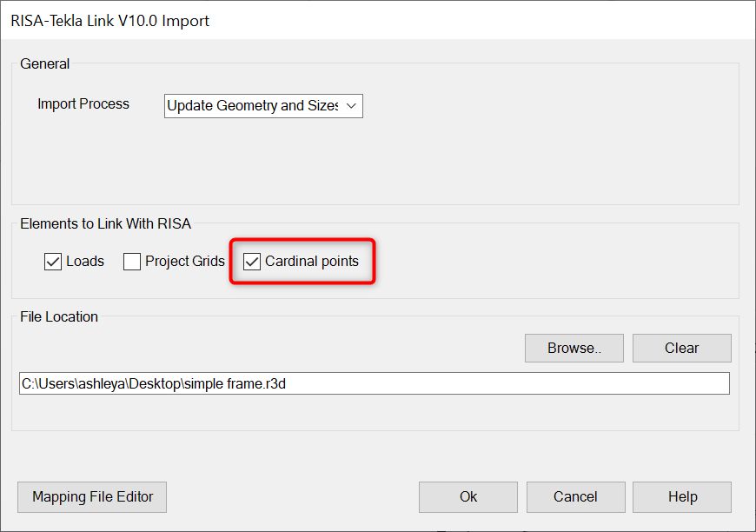Click the "File Location" group heading
Viewport: 756px width, 532px height.
pyautogui.click(x=59, y=316)
